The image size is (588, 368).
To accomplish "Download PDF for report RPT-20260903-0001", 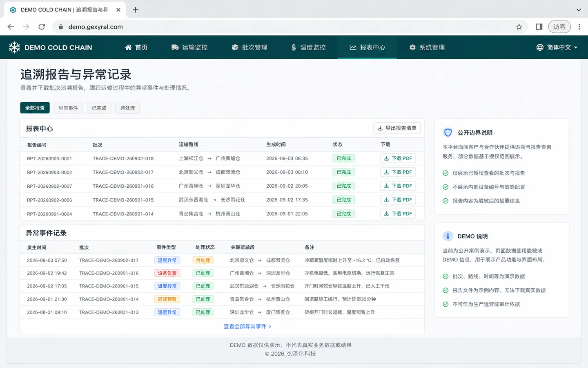I will pyautogui.click(x=398, y=158).
